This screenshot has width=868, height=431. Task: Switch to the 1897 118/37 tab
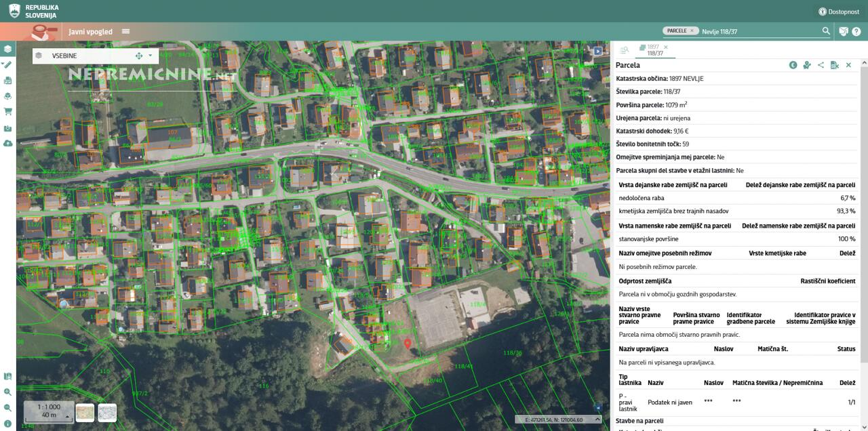click(x=653, y=49)
